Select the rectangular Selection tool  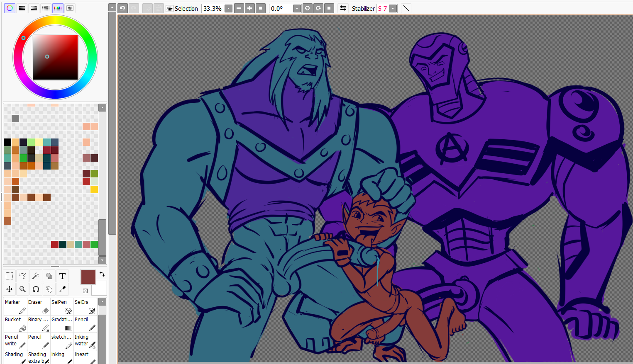[x=9, y=276]
